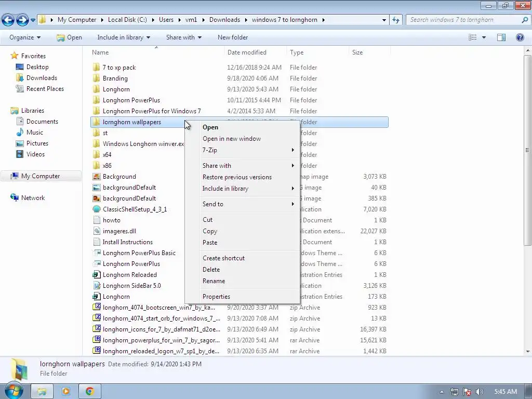Viewport: 532px width, 399px height.
Task: Open recent pages dropdown beside Forward arrow
Action: [33, 20]
